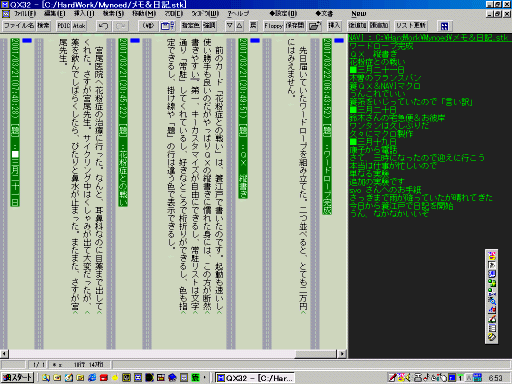
Task: Click the リスト更新 button
Action: [x=411, y=26]
